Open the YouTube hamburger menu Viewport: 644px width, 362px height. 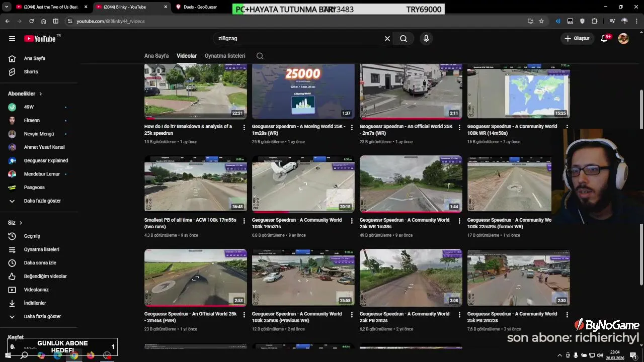pyautogui.click(x=12, y=38)
